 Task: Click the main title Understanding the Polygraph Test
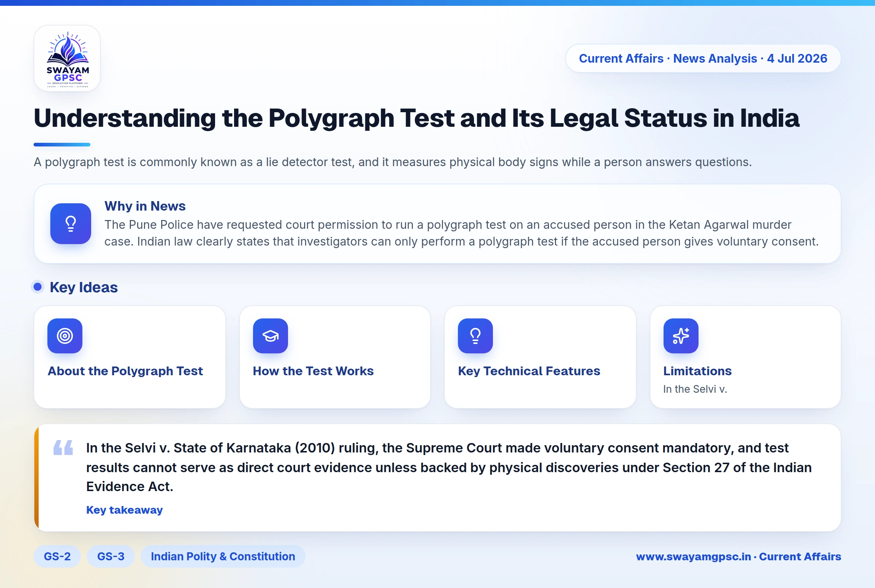pos(416,118)
